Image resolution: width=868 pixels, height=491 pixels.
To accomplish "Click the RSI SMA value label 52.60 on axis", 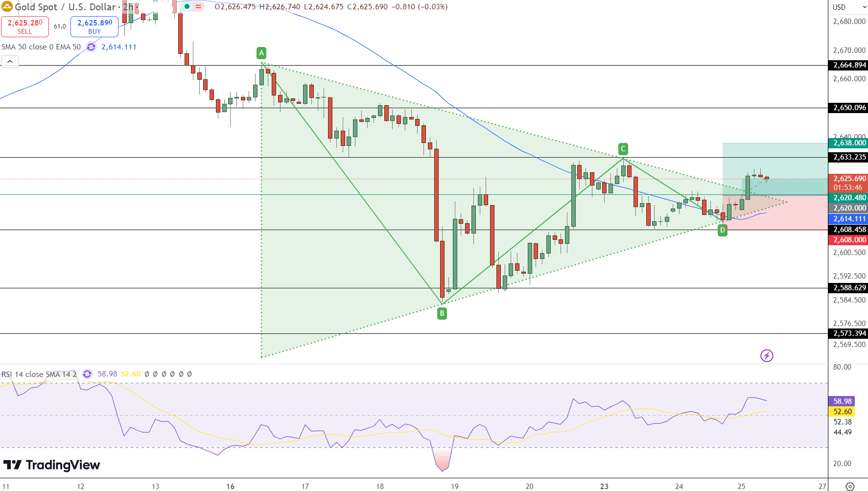I will pyautogui.click(x=842, y=412).
